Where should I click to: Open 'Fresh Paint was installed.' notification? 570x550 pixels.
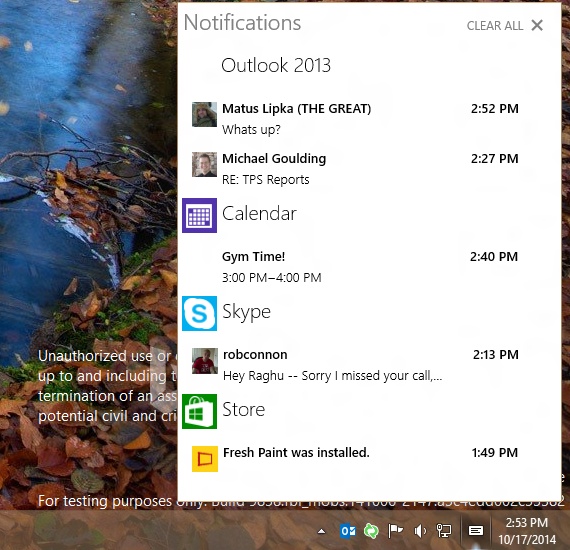355,459
